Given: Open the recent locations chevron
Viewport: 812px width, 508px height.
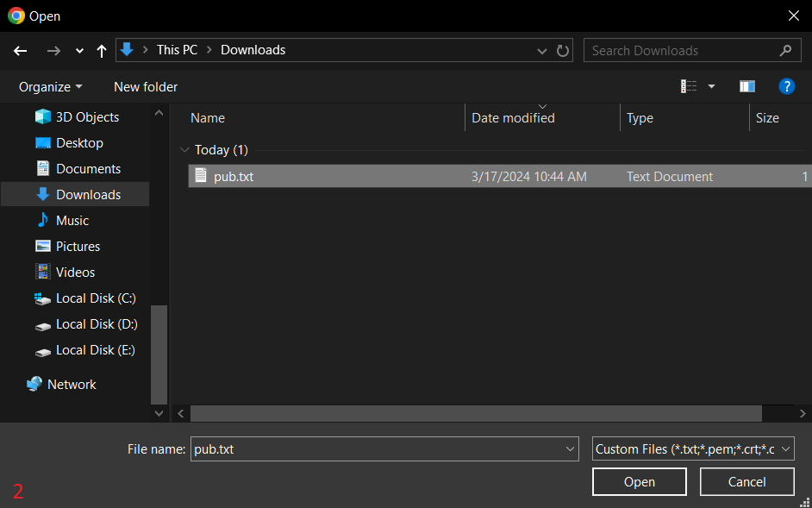Looking at the screenshot, I should 79,51.
